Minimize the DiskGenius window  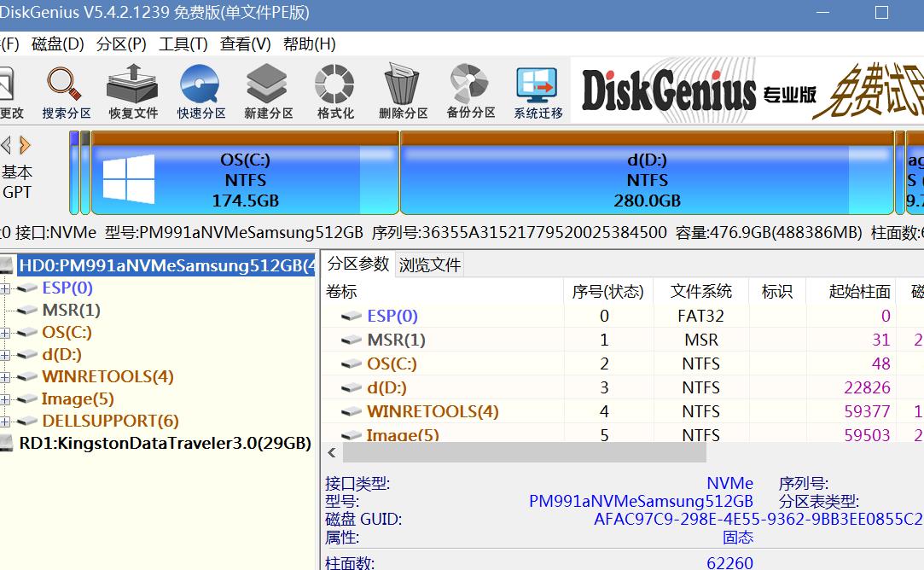[822, 13]
